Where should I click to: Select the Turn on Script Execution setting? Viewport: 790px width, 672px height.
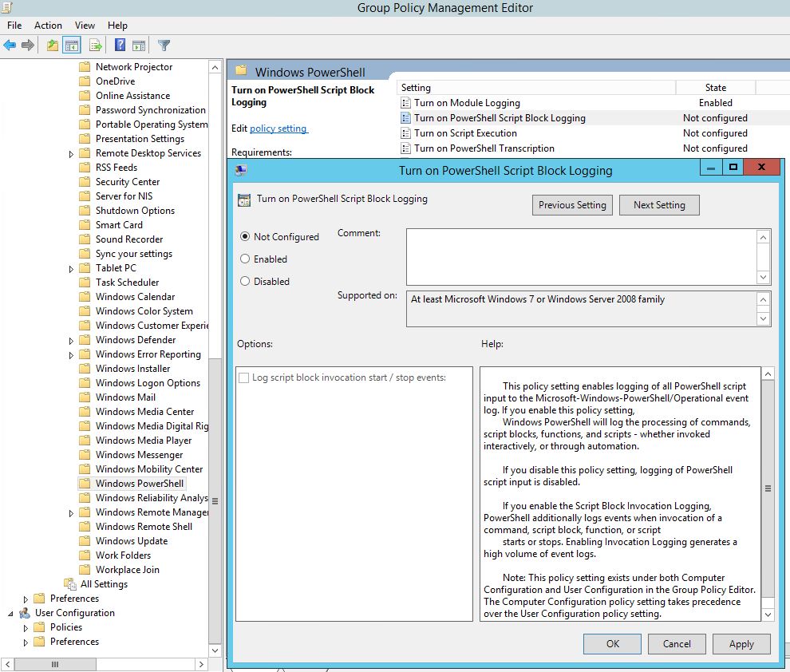pyautogui.click(x=465, y=133)
